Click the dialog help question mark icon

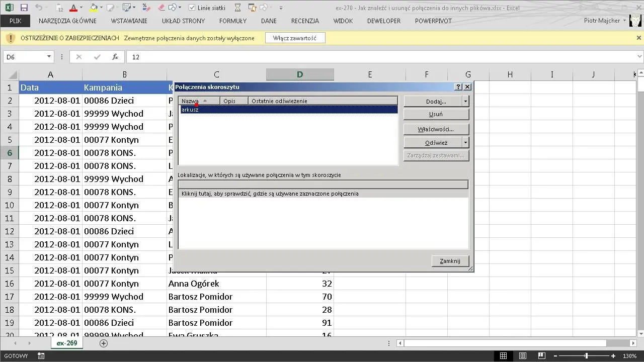tap(458, 87)
